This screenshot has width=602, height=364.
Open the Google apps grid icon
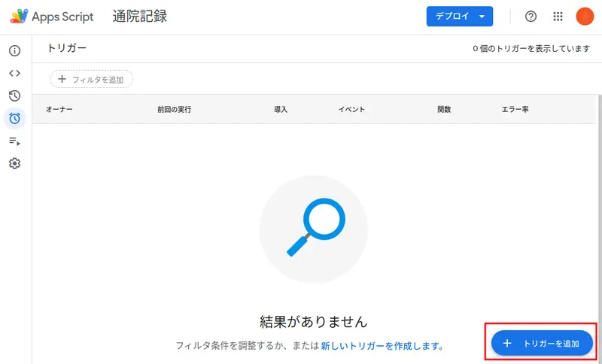[558, 17]
